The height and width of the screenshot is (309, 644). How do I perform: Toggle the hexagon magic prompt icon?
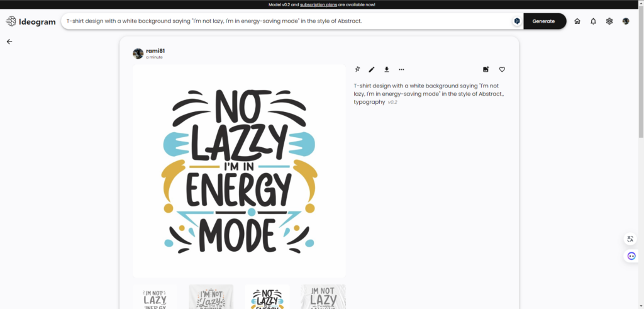(x=517, y=21)
